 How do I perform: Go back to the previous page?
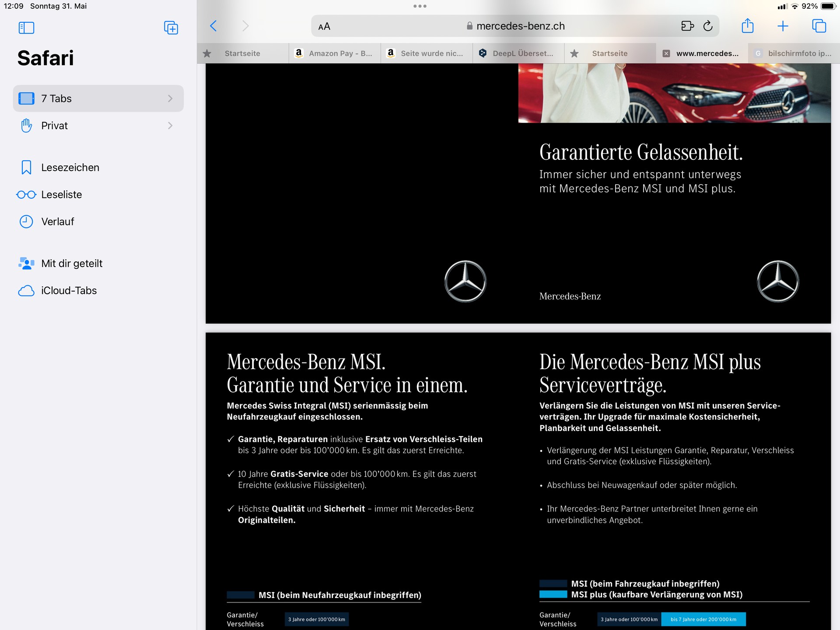tap(213, 26)
